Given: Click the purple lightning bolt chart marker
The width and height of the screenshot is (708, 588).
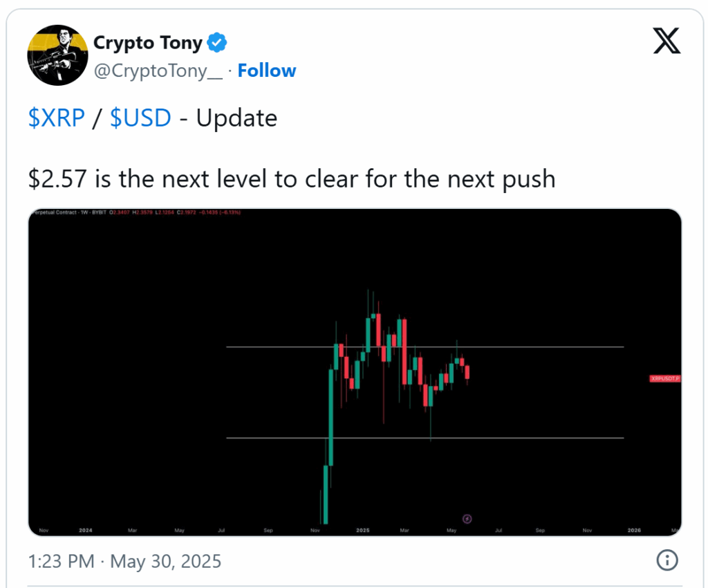Looking at the screenshot, I should (x=467, y=518).
